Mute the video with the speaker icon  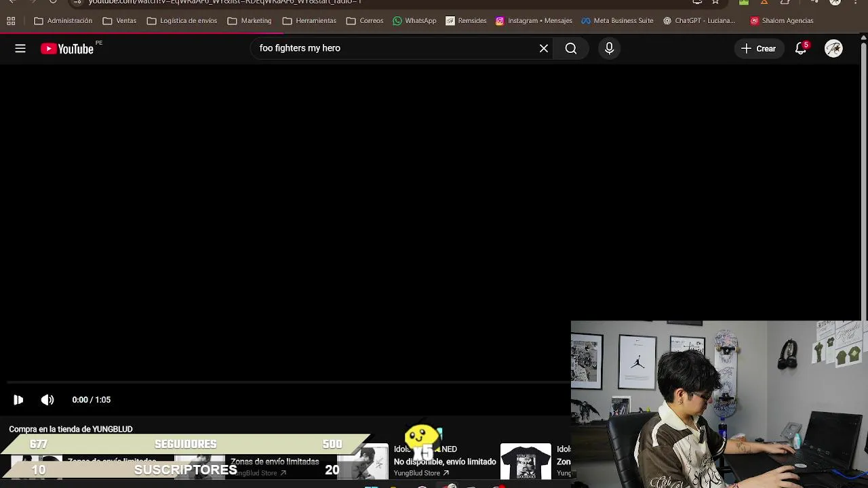(47, 400)
